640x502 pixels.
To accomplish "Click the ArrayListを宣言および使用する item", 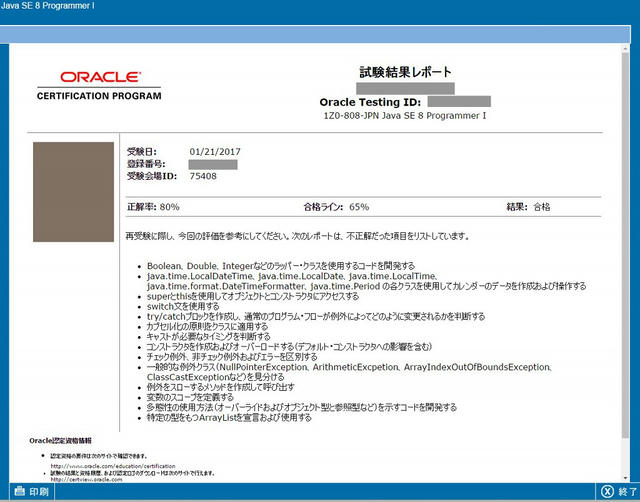I will [x=229, y=418].
